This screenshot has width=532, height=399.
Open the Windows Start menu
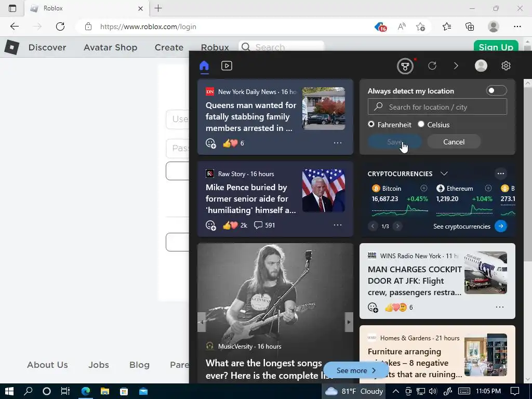(9, 391)
